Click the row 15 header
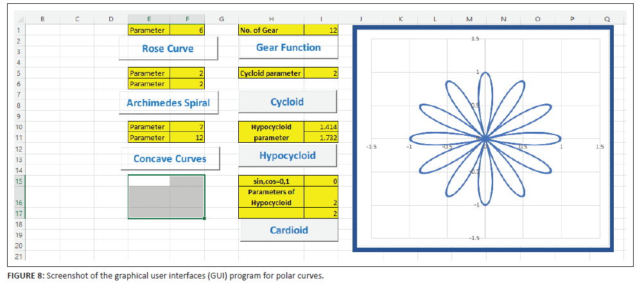This screenshot has height=283, width=644. [18, 181]
